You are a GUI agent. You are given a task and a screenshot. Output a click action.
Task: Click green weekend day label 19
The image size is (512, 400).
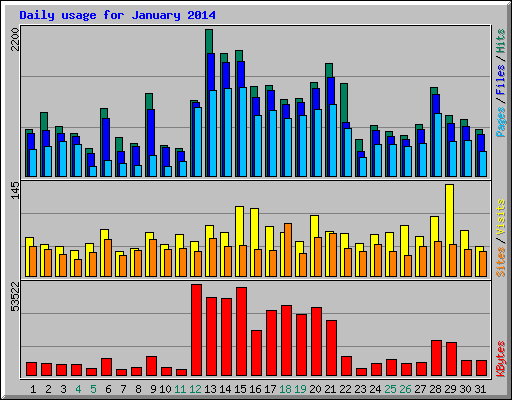click(x=300, y=389)
